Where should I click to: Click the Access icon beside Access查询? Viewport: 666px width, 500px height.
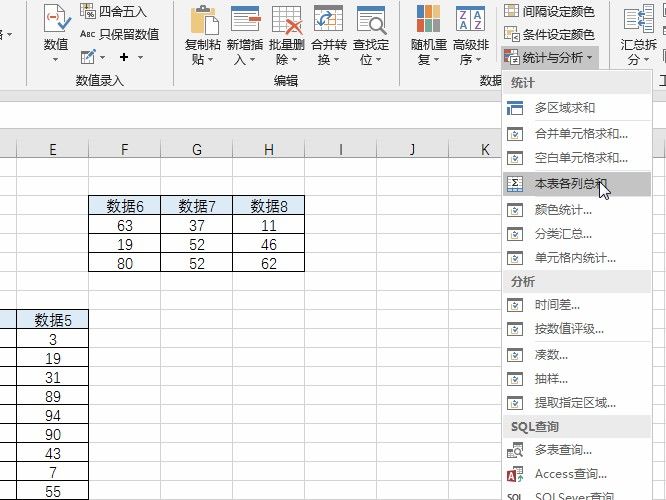pyautogui.click(x=515, y=474)
